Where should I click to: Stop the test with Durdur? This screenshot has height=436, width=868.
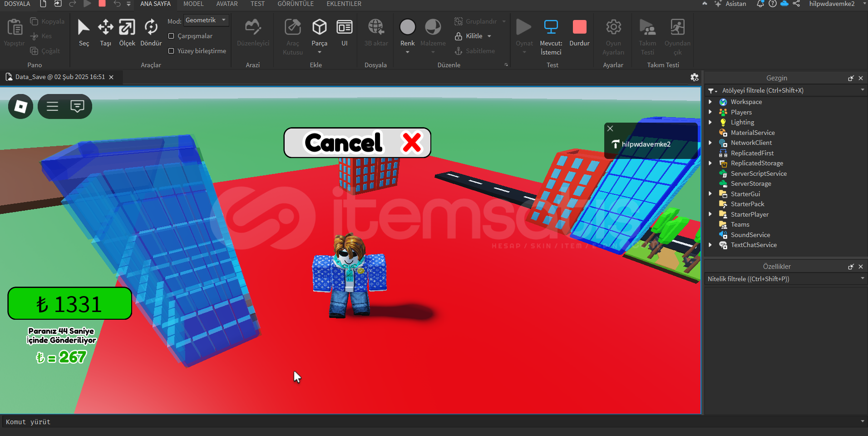[x=580, y=32]
